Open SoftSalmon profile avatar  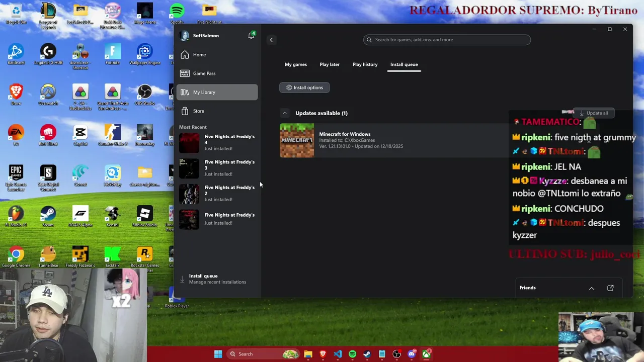185,36
